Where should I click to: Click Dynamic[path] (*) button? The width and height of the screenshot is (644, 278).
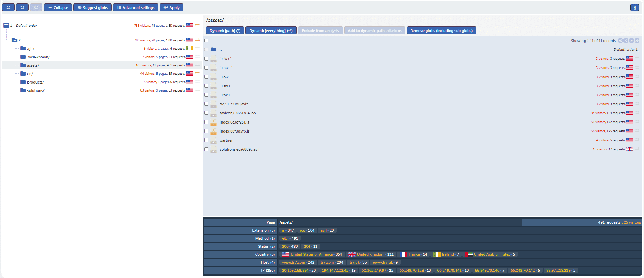coord(225,31)
